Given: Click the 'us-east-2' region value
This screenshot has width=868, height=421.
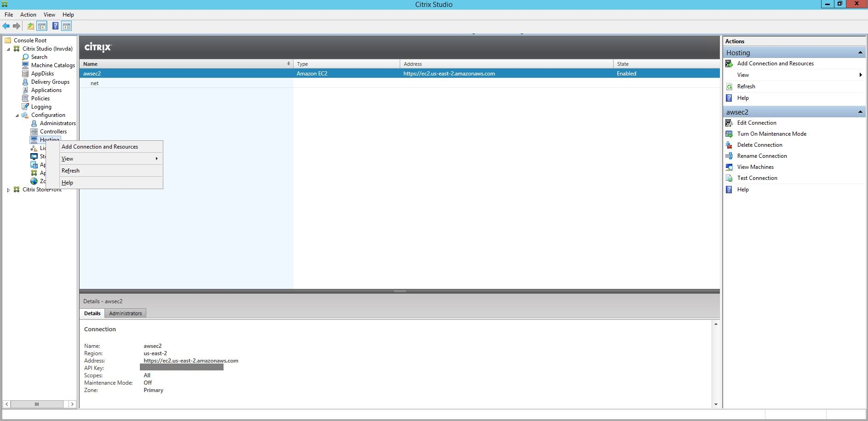Looking at the screenshot, I should (155, 353).
